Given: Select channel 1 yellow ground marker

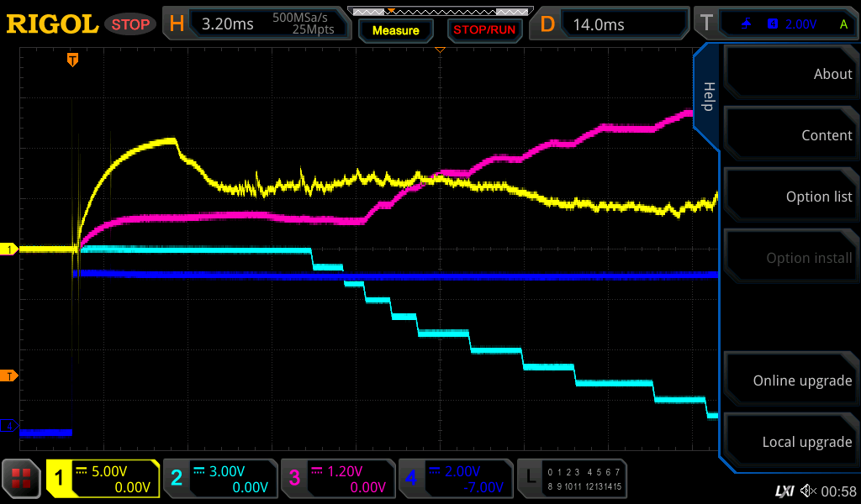Looking at the screenshot, I should tap(9, 249).
